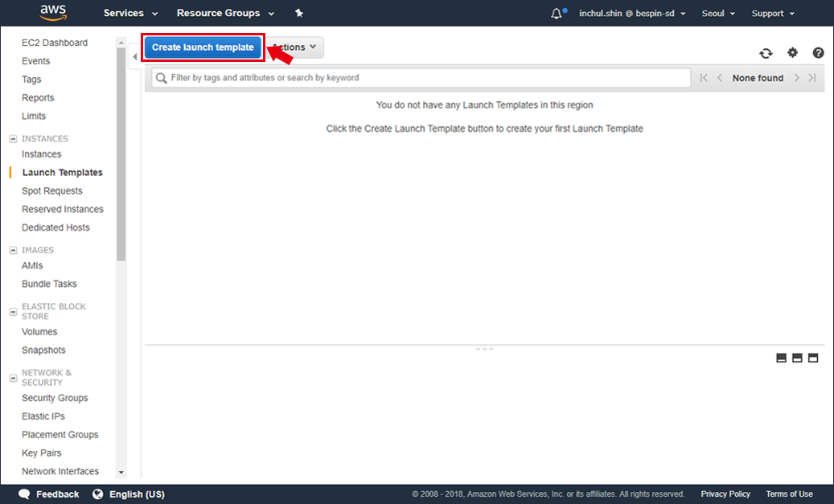This screenshot has height=504, width=834.
Task: Open the Services menu
Action: pos(130,14)
